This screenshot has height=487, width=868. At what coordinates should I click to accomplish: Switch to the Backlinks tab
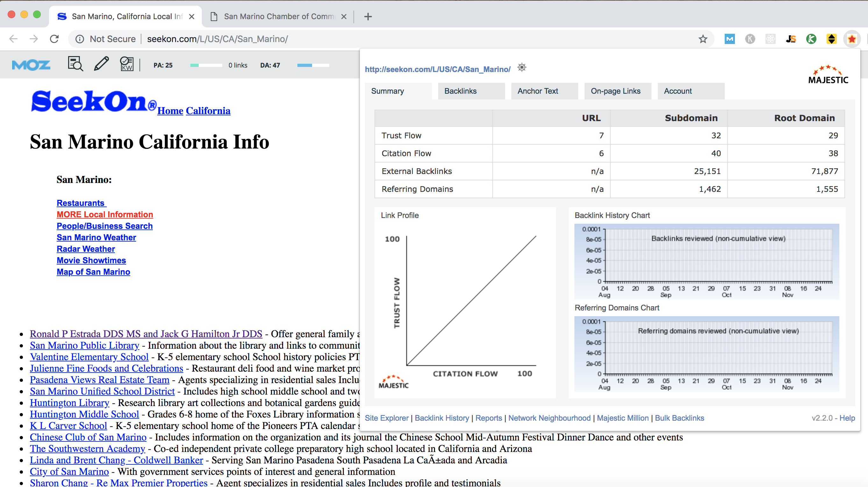tap(471, 91)
